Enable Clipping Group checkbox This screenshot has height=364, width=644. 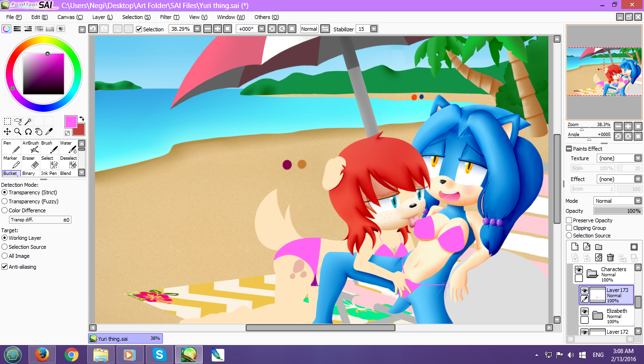(x=569, y=228)
